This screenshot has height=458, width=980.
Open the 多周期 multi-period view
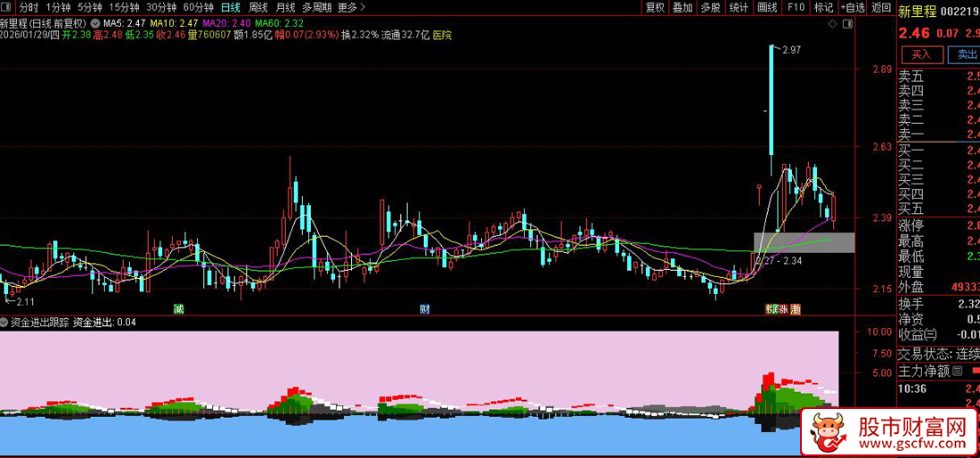click(x=315, y=7)
